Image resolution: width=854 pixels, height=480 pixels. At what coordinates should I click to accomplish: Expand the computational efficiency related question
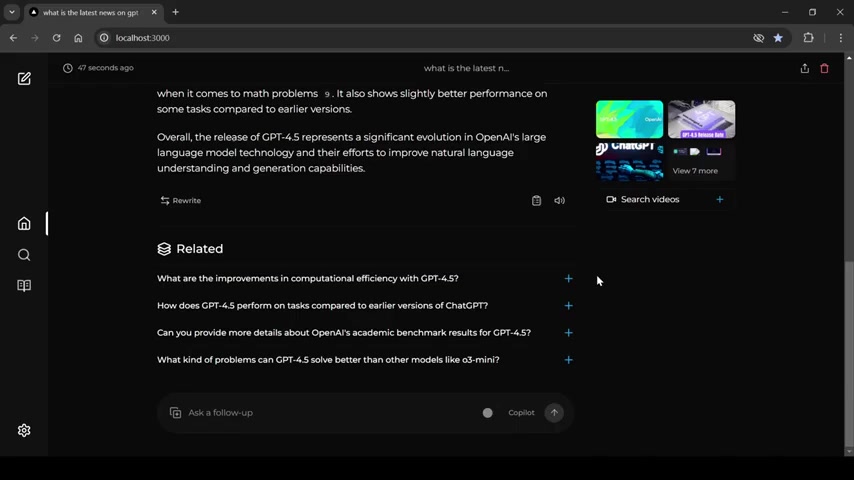pos(365,278)
